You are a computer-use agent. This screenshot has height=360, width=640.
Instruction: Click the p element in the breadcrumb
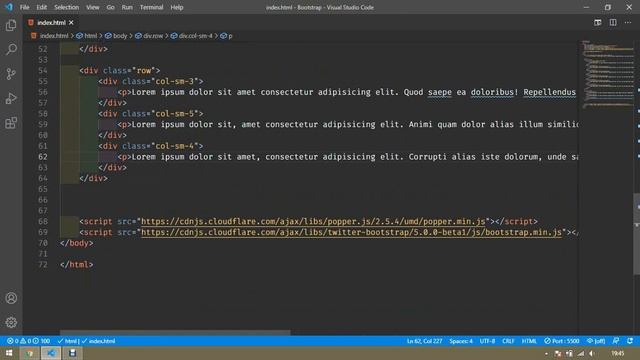coord(227,36)
